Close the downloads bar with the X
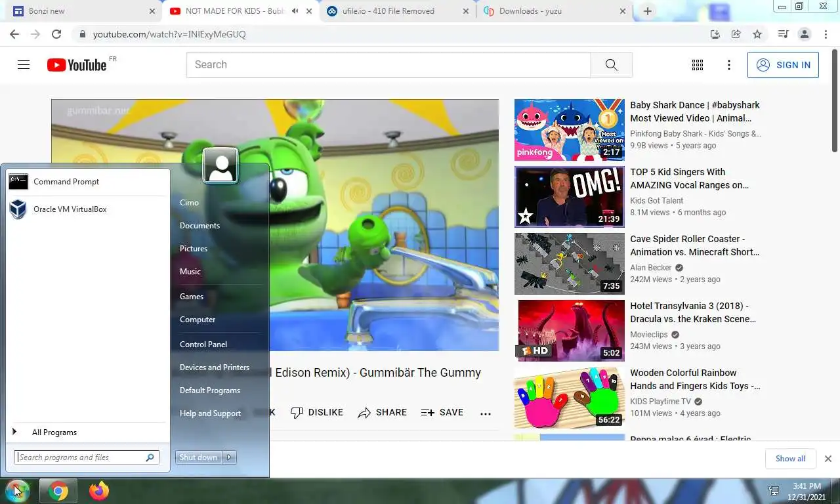Image resolution: width=840 pixels, height=504 pixels. click(x=828, y=459)
